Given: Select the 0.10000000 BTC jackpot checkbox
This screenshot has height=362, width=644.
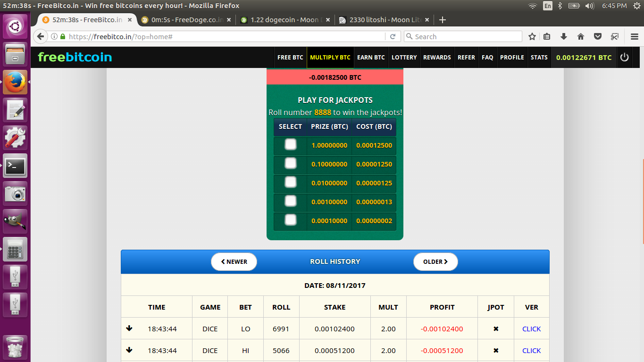Looking at the screenshot, I should pos(291,163).
